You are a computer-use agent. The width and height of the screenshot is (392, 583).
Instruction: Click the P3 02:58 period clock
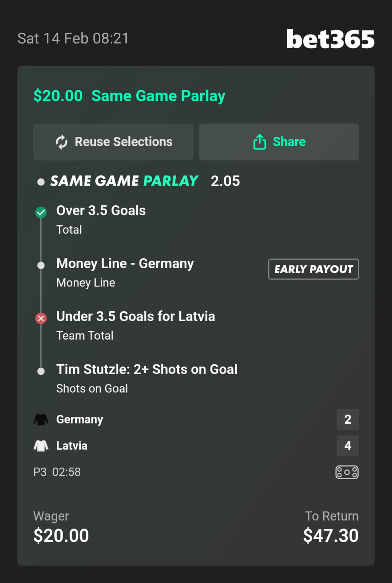click(x=57, y=472)
